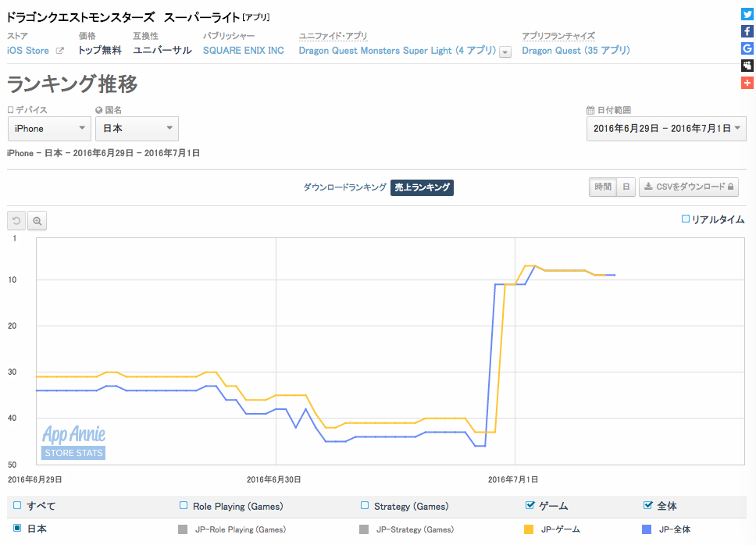This screenshot has height=545, width=756.
Task: Open the 日本 country dropdown
Action: tap(137, 129)
